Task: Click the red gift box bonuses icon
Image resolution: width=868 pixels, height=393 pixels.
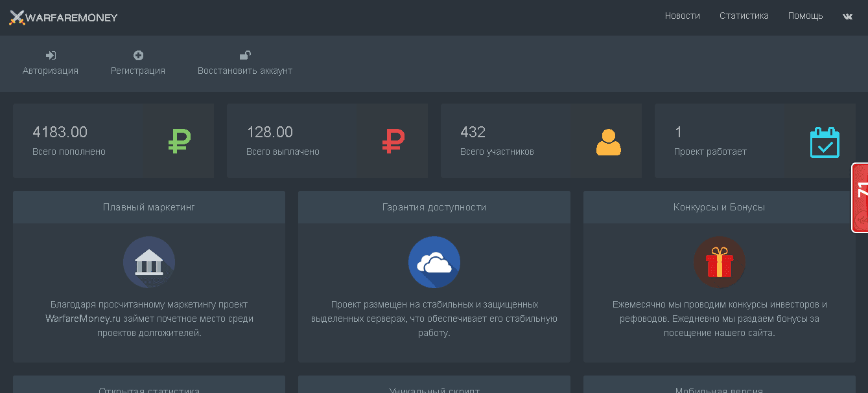Action: [x=719, y=262]
